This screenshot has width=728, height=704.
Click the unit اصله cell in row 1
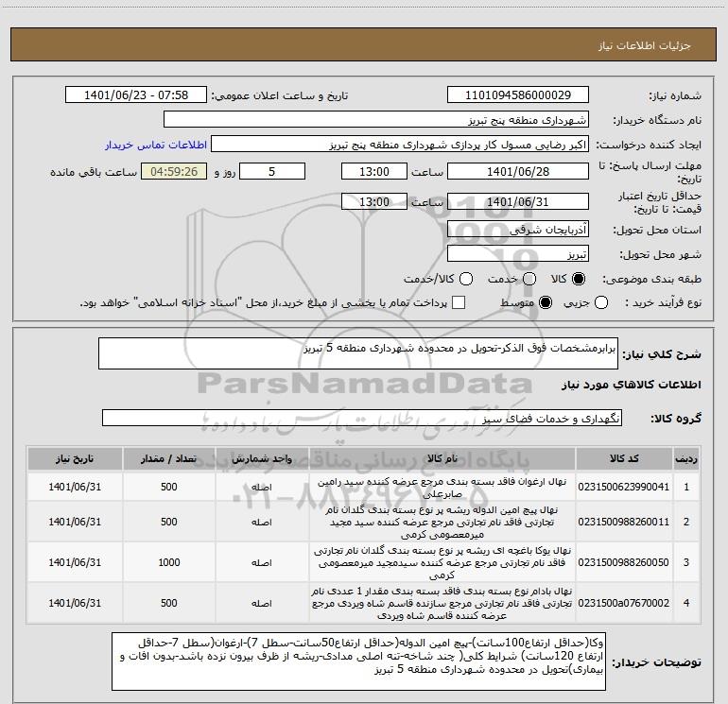coord(262,487)
